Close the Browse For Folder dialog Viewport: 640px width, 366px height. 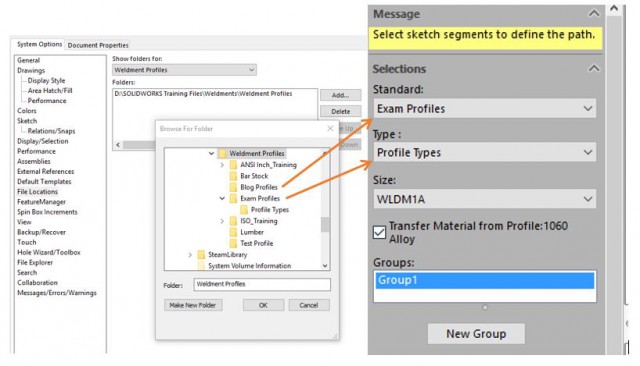click(330, 129)
